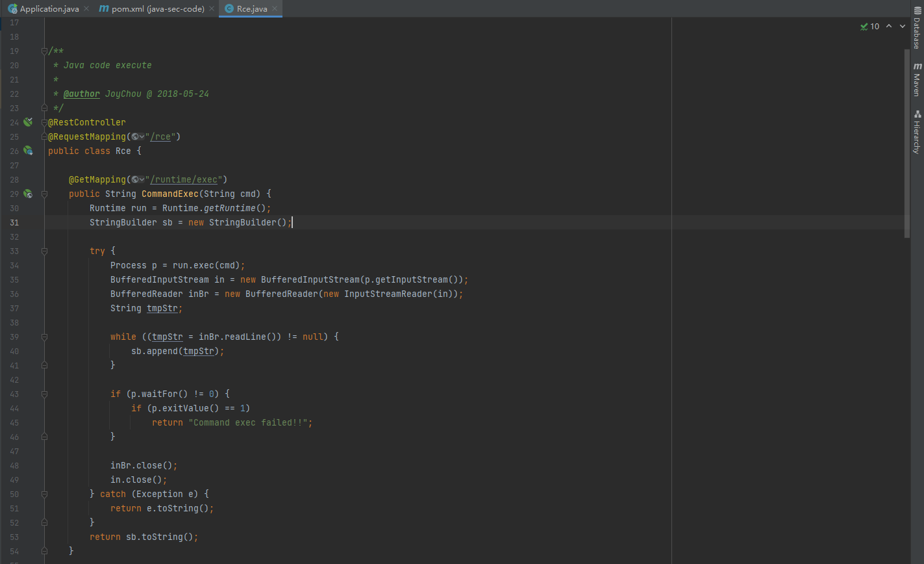Open the Maven tool window
This screenshot has height=564, width=924.
click(916, 79)
